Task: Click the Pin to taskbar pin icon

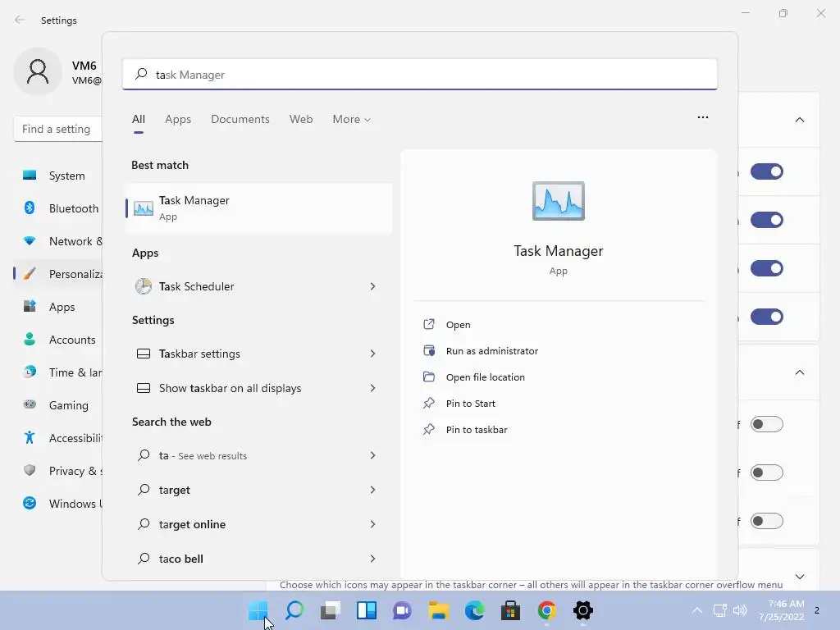Action: click(x=428, y=429)
